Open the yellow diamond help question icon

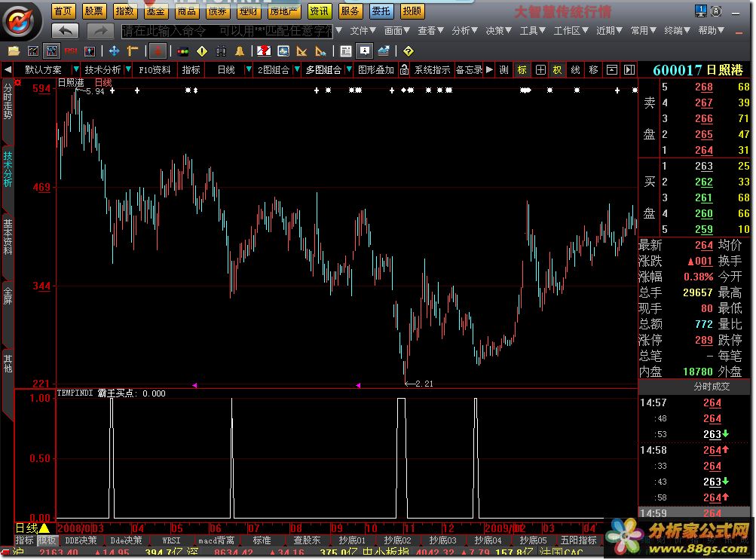coord(409,50)
